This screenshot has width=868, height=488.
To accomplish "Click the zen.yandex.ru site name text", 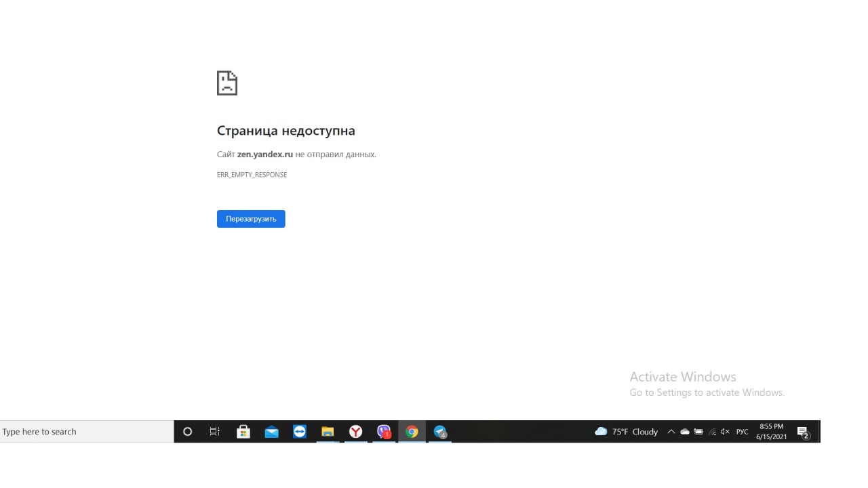I will [x=265, y=155].
